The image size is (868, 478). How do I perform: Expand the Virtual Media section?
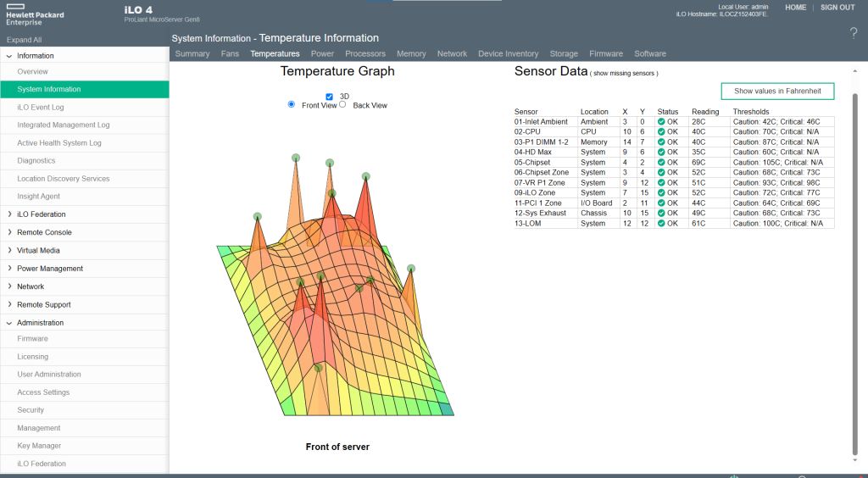click(x=9, y=250)
